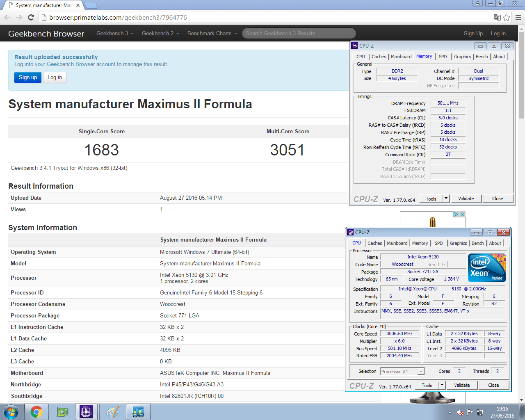Open the Chrome user profile button
This screenshot has height=420, width=525.
[x=477, y=3]
